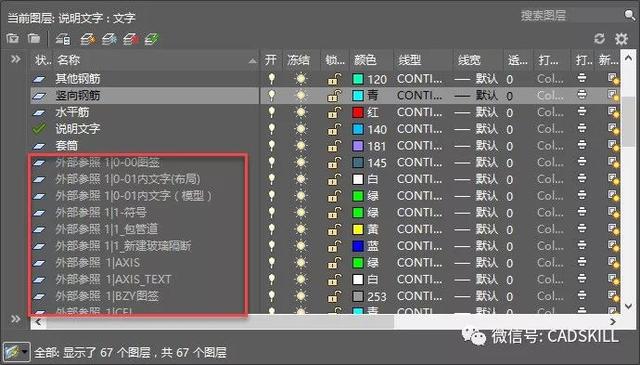Screen dimensions: 640x365
Task: Change red color swatch of 水平筋
Action: [x=358, y=112]
